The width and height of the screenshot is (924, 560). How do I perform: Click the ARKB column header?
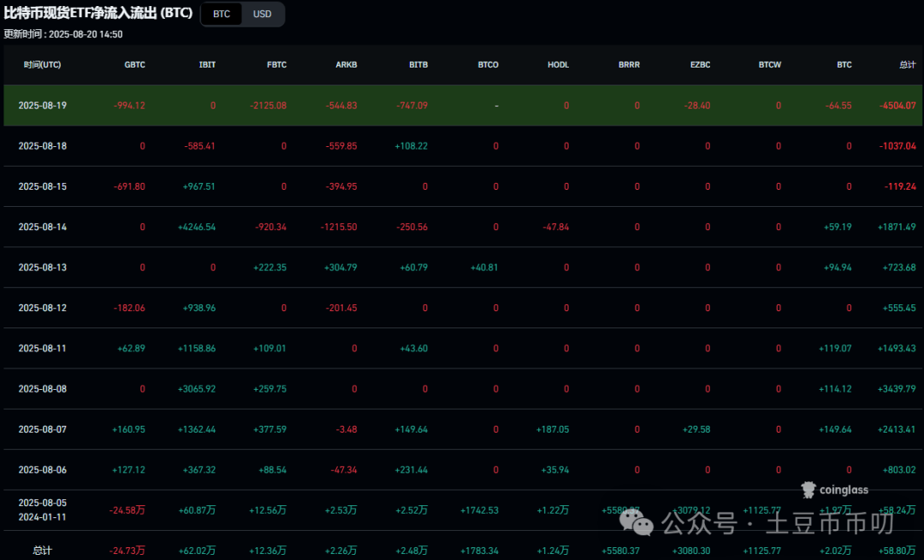(x=346, y=65)
